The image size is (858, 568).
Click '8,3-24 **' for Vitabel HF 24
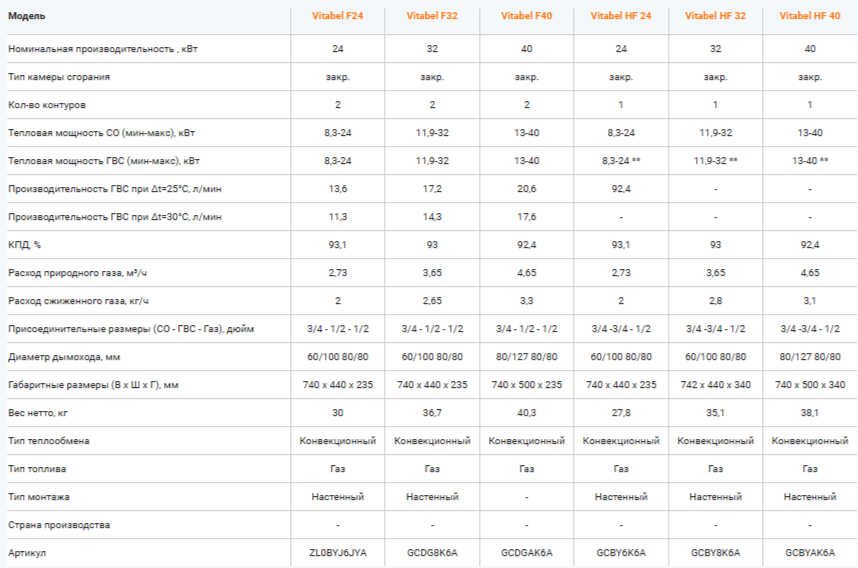[621, 161]
